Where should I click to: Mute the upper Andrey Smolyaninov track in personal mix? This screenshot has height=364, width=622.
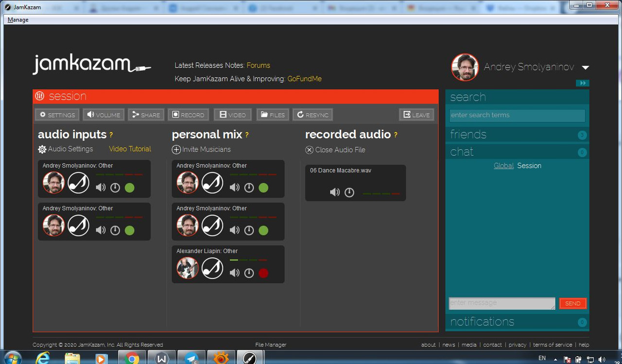(235, 188)
